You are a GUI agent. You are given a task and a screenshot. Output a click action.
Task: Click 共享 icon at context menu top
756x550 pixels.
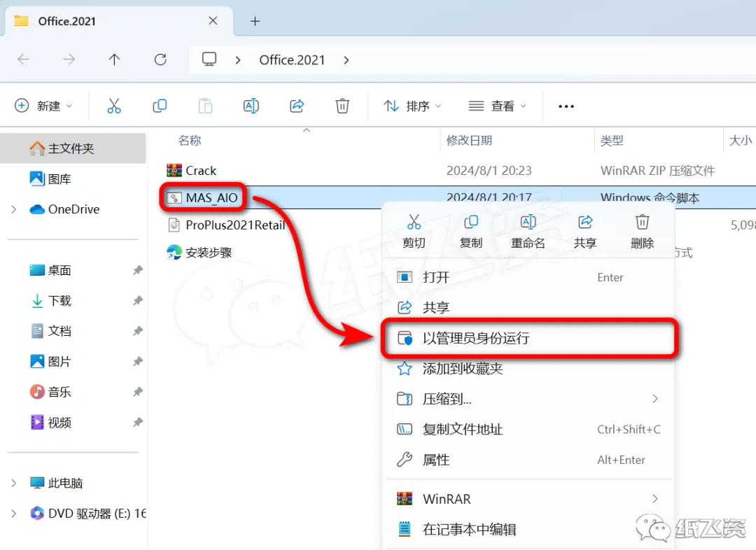tap(585, 232)
